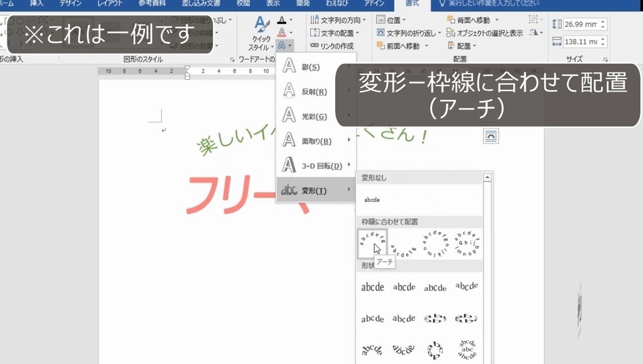Decrease shape width with the down stepper

point(602,45)
